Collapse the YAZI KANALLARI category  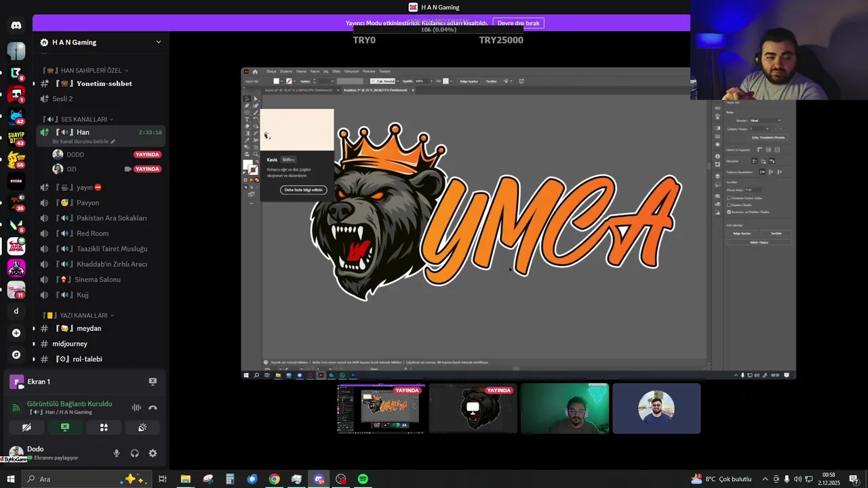click(77, 315)
